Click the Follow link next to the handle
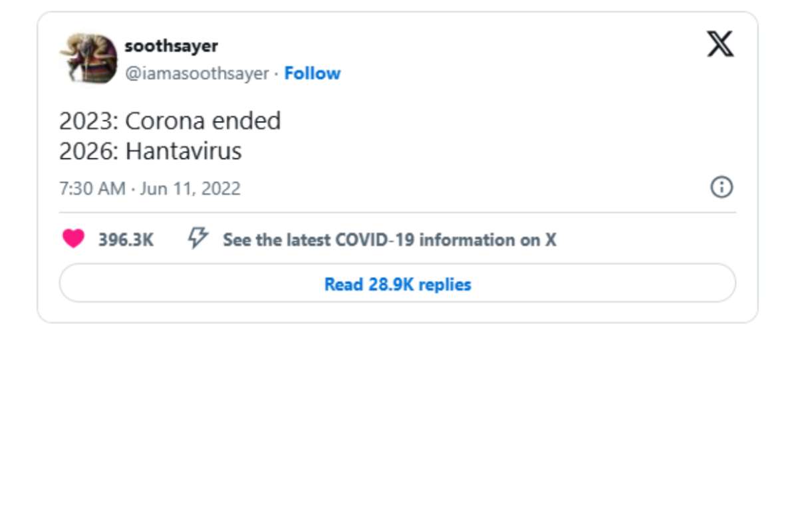The height and width of the screenshot is (532, 798). coord(313,73)
